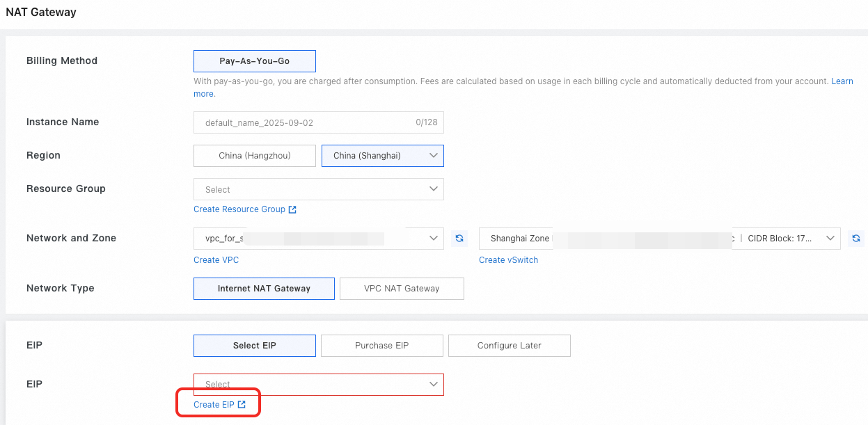The height and width of the screenshot is (425, 868).
Task: Choose the Select EIP option
Action: coord(254,346)
